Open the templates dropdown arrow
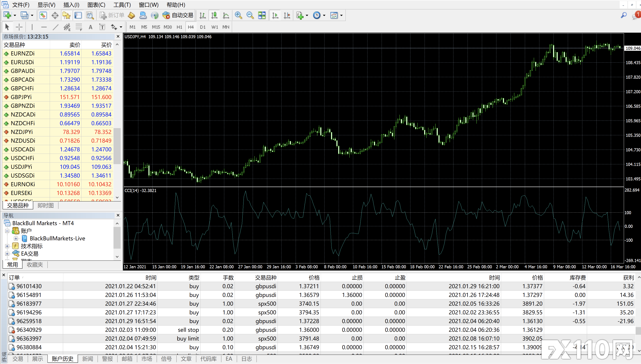Image resolution: width=641 pixels, height=364 pixels. [x=341, y=15]
